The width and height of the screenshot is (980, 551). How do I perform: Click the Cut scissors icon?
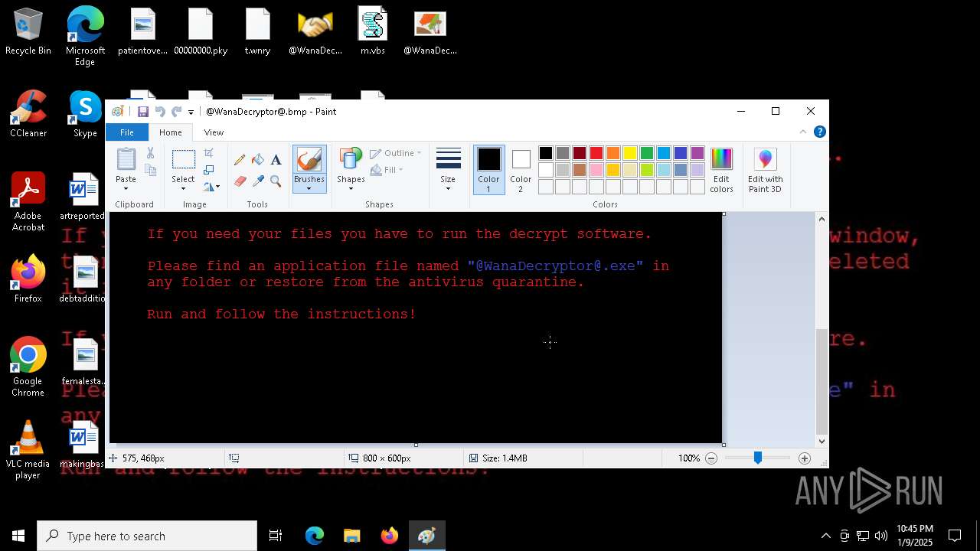[150, 153]
